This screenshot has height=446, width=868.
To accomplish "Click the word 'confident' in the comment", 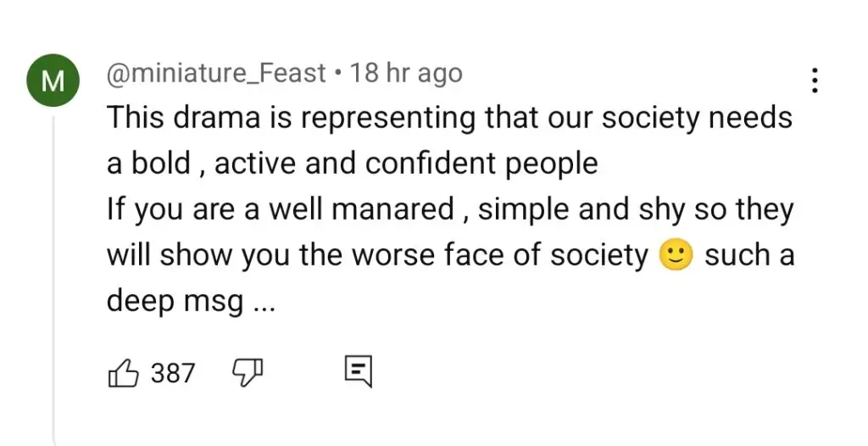I will 428,164.
